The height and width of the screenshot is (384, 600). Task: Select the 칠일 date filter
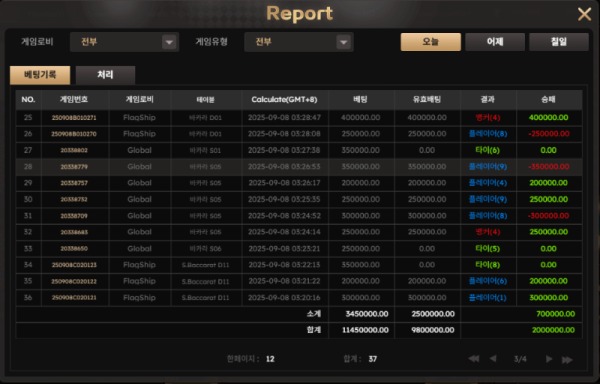559,42
